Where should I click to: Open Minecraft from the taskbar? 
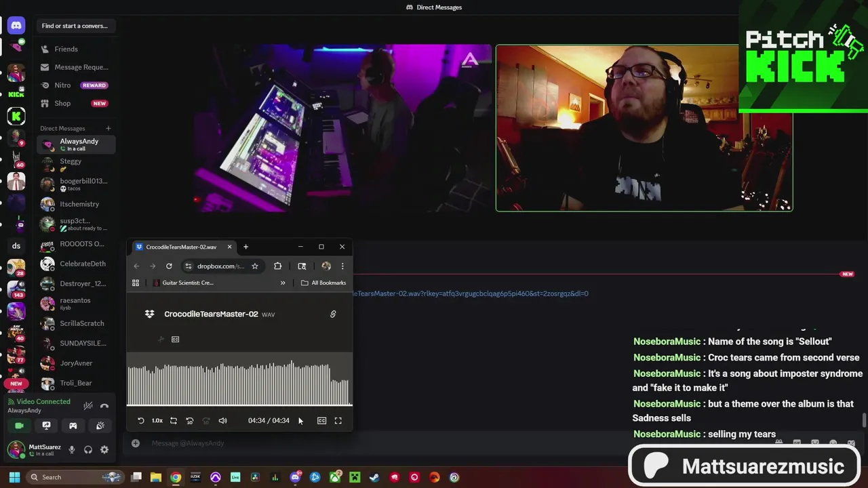pyautogui.click(x=355, y=477)
